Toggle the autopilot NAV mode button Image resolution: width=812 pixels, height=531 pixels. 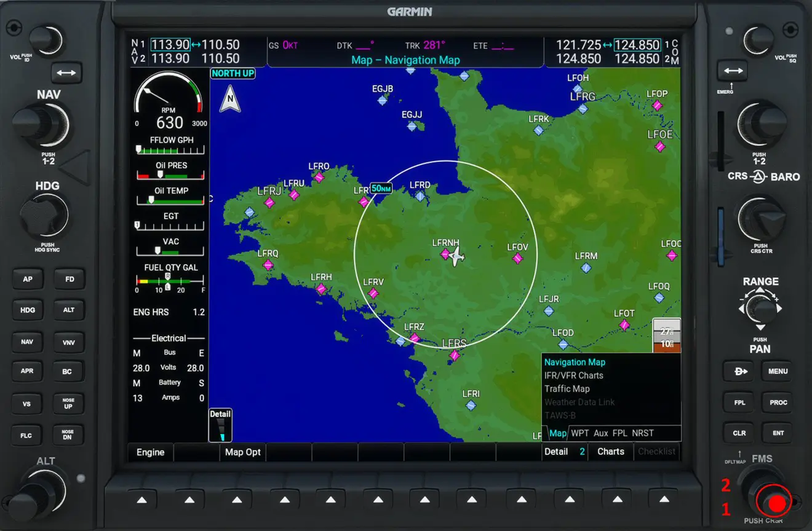27,342
